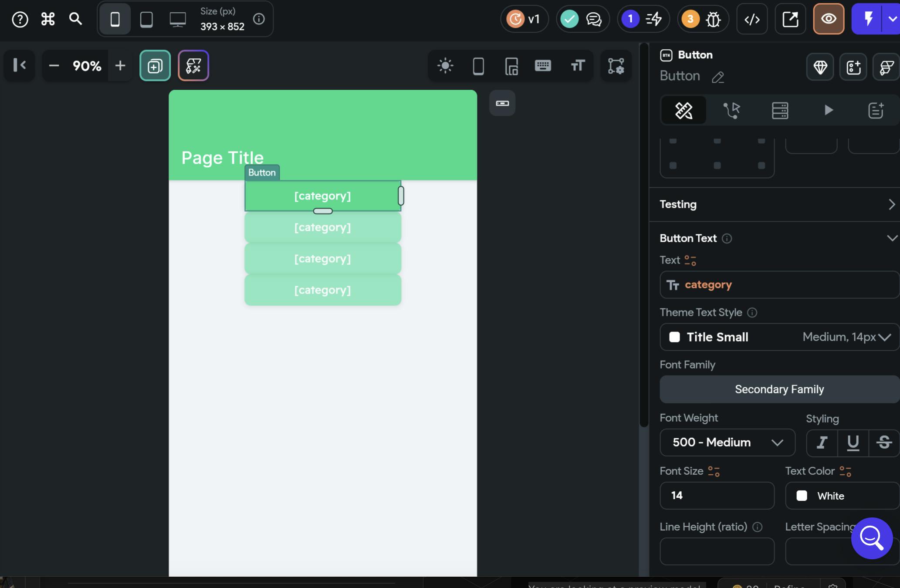
Task: Switch to the Animations tab
Action: click(828, 110)
